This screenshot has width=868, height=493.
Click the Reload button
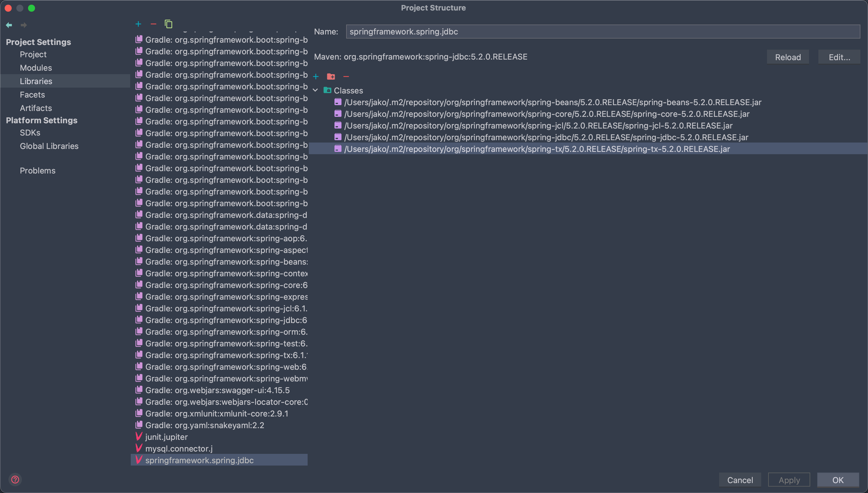pyautogui.click(x=787, y=57)
